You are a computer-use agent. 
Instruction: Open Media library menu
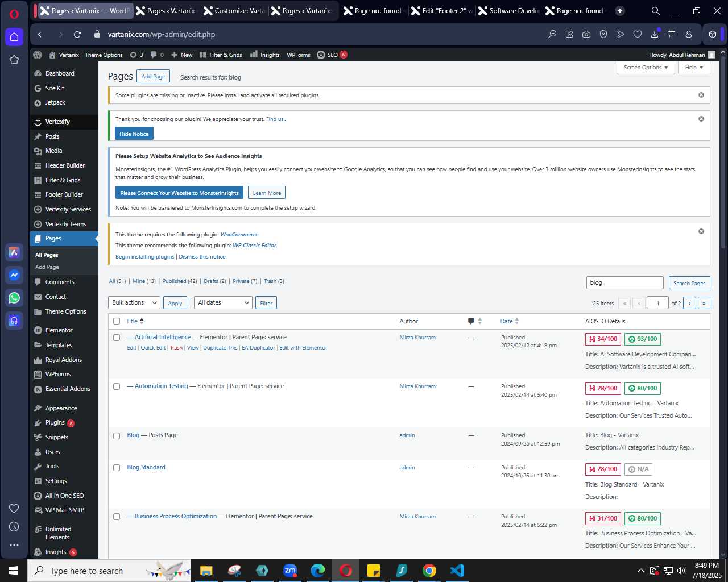click(x=54, y=151)
